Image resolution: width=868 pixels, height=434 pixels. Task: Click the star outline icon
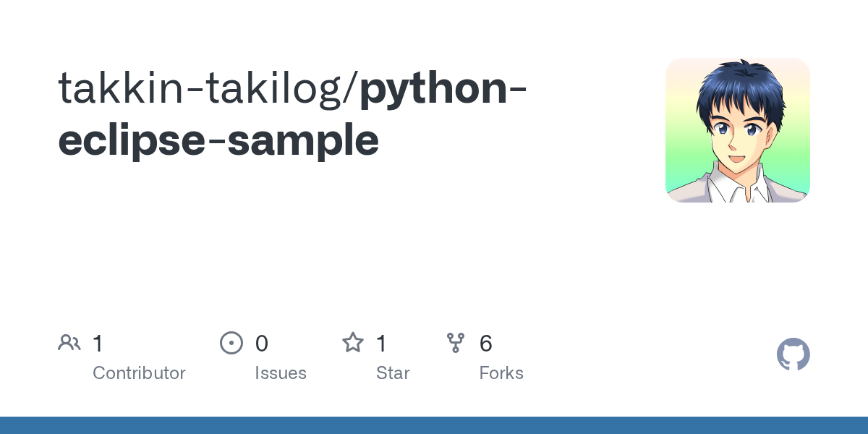pyautogui.click(x=353, y=343)
